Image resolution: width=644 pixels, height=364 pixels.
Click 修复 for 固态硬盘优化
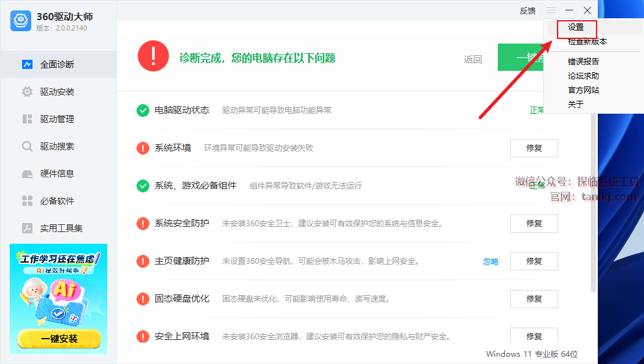534,299
